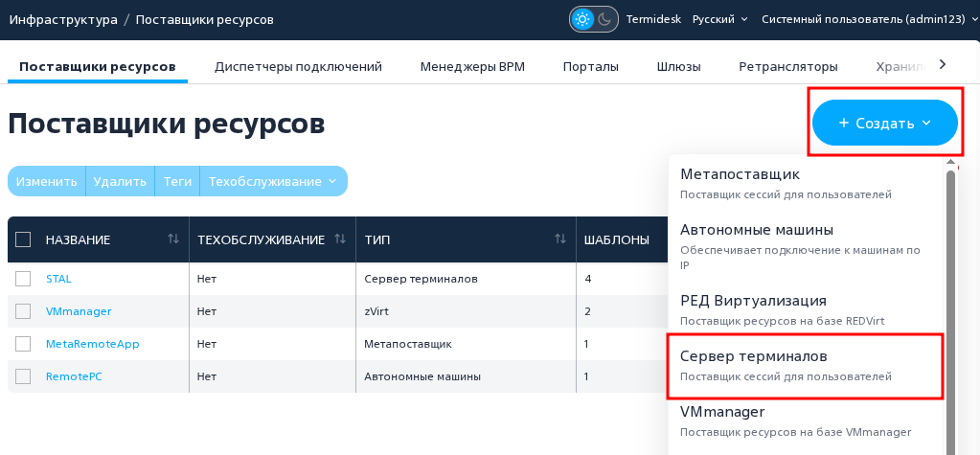Open the VMmanager provider link in table
980x455 pixels.
(x=79, y=311)
